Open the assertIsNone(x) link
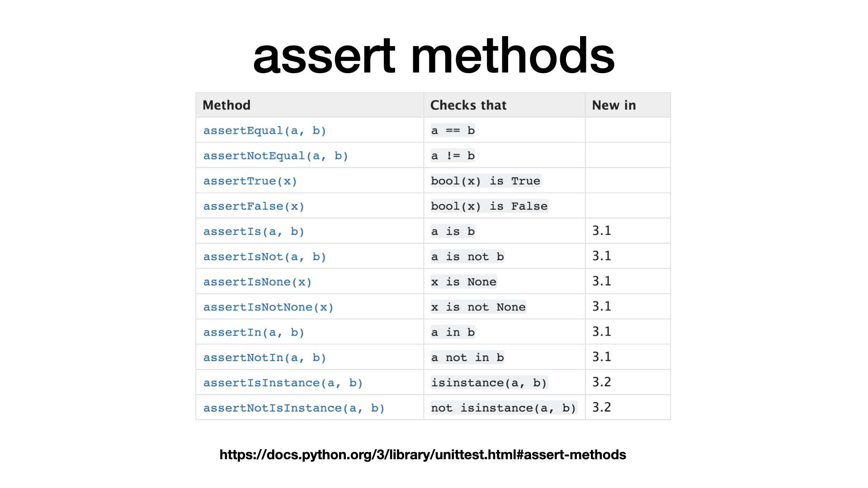This screenshot has height=488, width=868. point(257,282)
